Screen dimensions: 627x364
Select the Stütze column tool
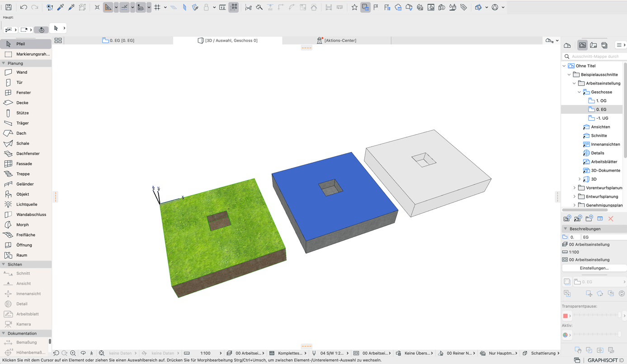point(26,113)
